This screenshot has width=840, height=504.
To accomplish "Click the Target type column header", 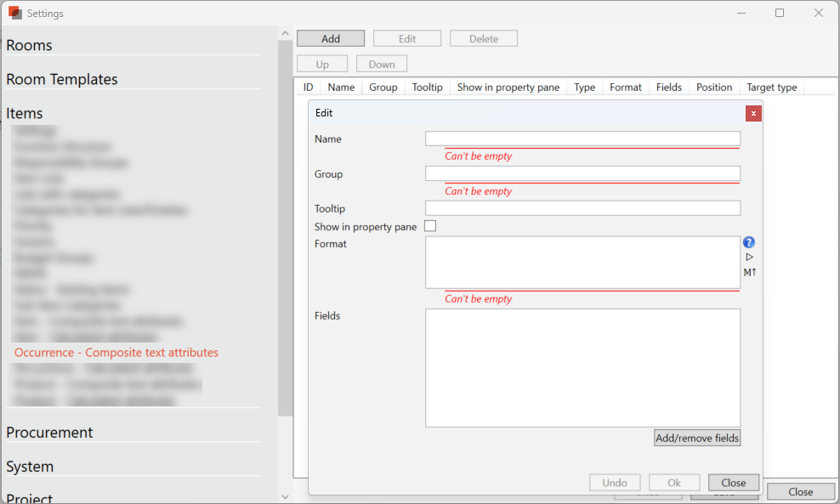I will click(771, 88).
